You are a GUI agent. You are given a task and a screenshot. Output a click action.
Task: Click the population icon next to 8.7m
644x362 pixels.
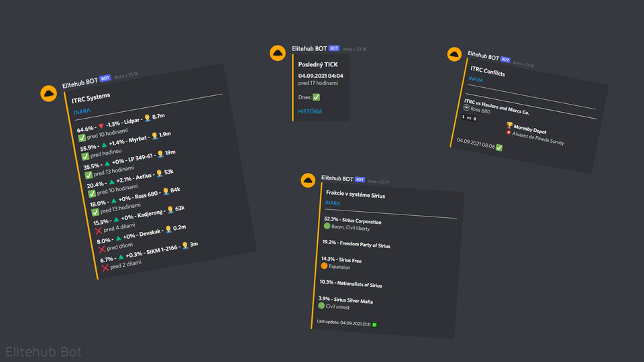pyautogui.click(x=148, y=118)
